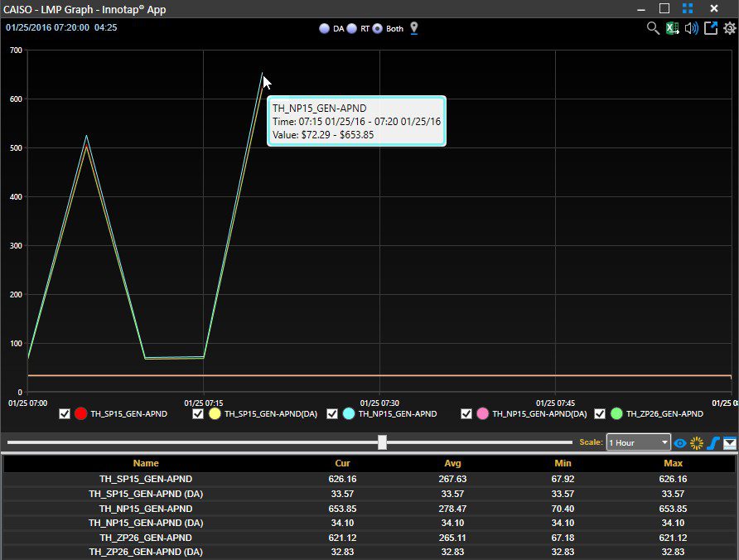Select the TH_ZP26_GEN-APND (DA) table row name

pos(146,552)
